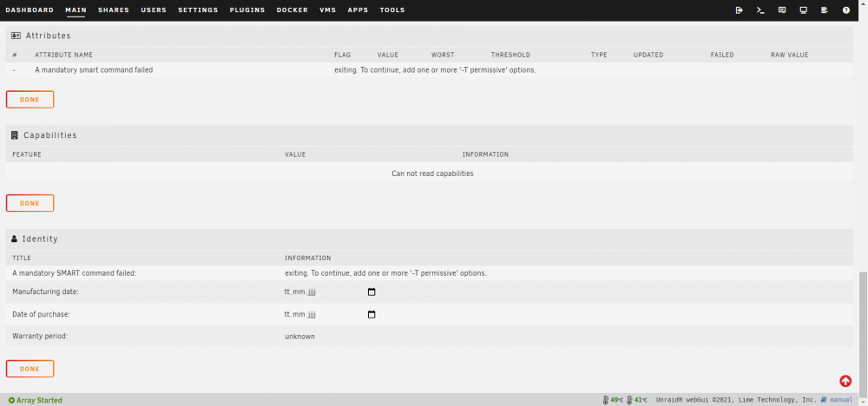Viewport: 868px width, 406px height.
Task: Click the UPDATED column header
Action: point(648,55)
